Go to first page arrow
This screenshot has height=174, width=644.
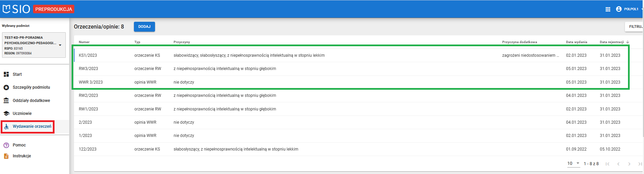(607, 164)
